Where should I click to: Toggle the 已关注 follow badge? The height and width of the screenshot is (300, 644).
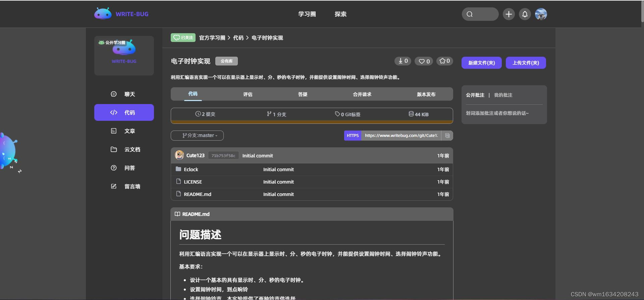pyautogui.click(x=183, y=38)
